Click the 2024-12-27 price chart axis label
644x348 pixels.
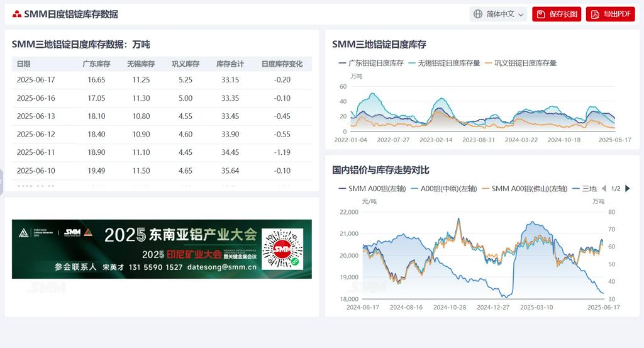coord(493,307)
